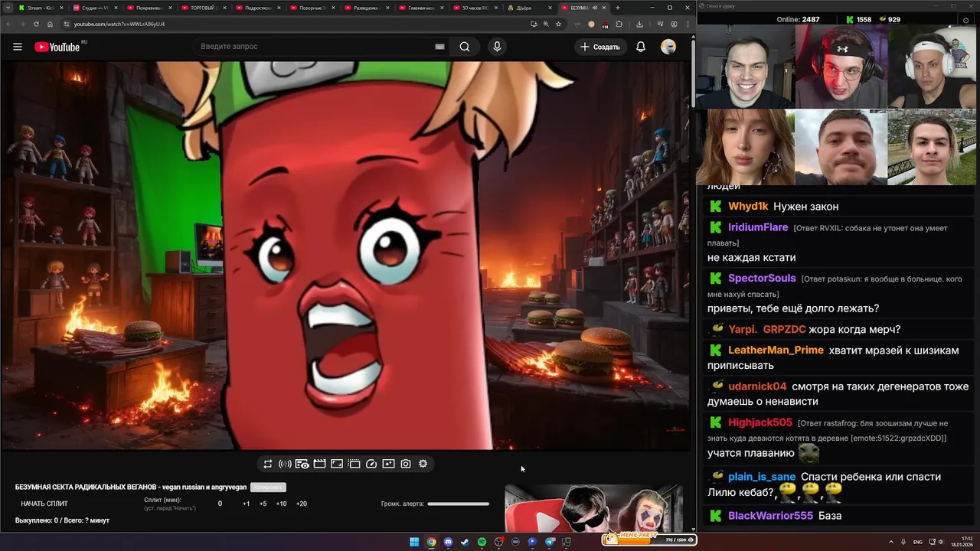Click the Создать create button
This screenshot has width=980, height=551.
coord(599,47)
